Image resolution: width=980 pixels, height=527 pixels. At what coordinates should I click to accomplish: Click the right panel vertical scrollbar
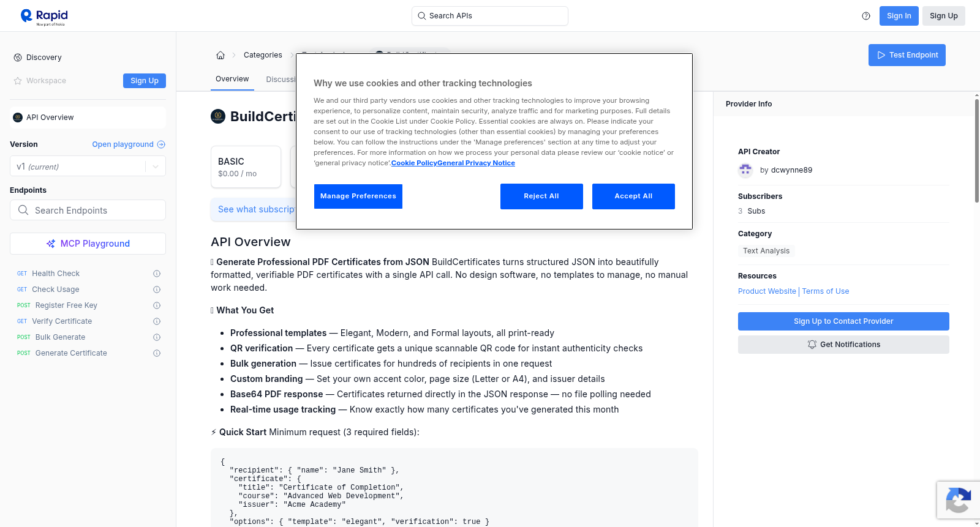[976, 150]
